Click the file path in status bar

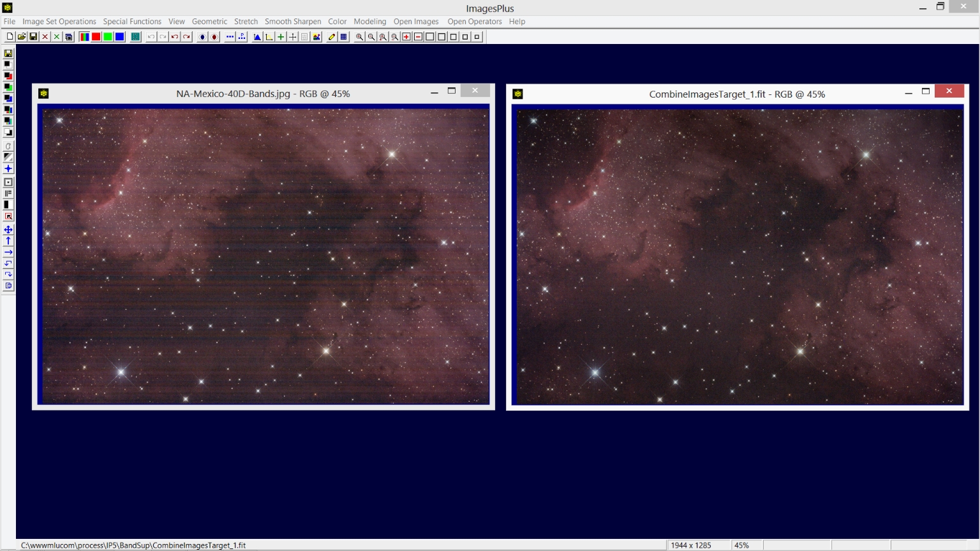[x=133, y=545]
